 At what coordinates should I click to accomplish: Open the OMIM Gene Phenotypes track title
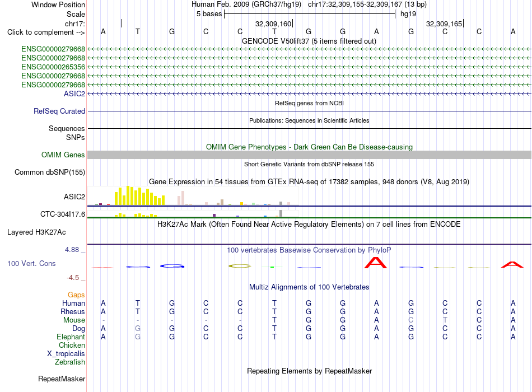(x=309, y=147)
